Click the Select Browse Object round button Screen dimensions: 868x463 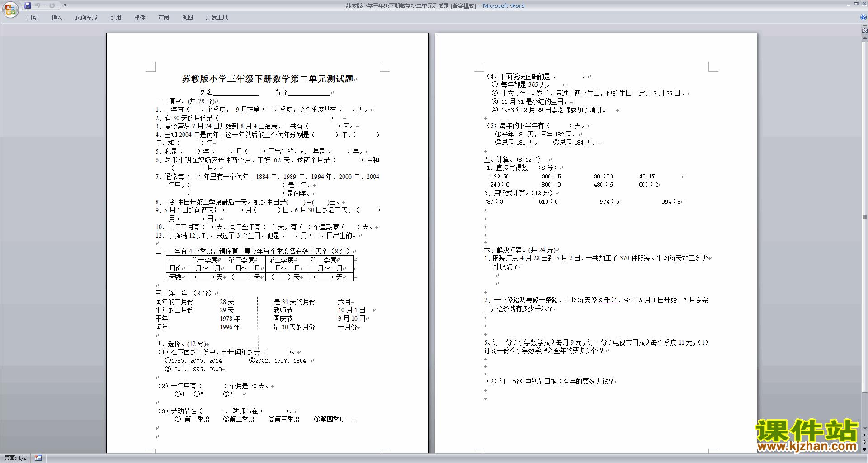coord(864,442)
